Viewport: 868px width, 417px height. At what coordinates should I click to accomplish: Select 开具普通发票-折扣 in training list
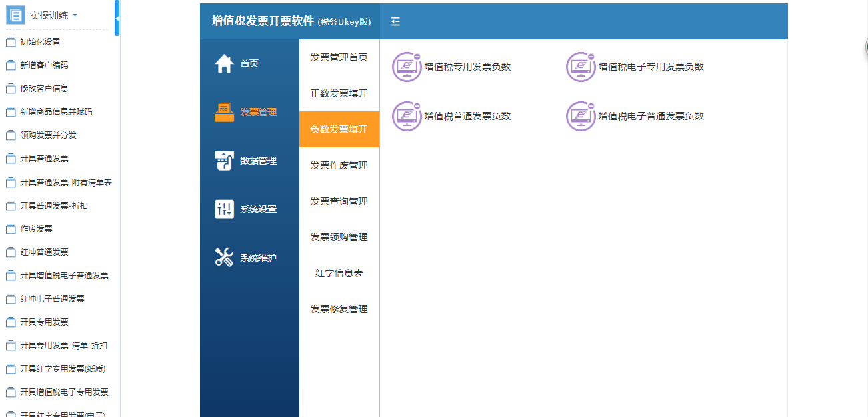coord(54,206)
